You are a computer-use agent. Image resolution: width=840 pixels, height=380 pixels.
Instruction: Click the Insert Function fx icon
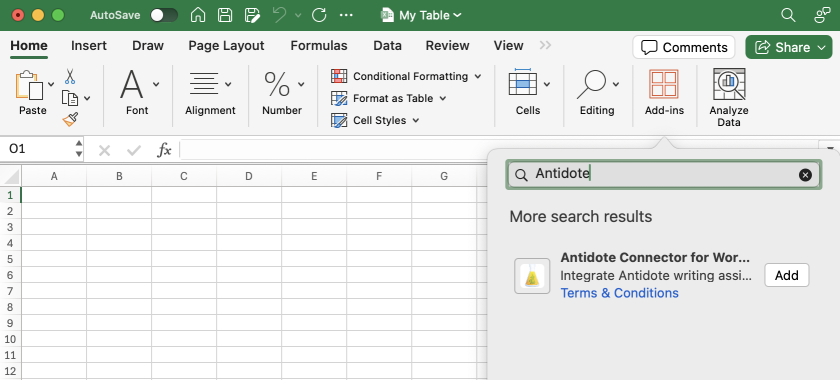point(164,150)
